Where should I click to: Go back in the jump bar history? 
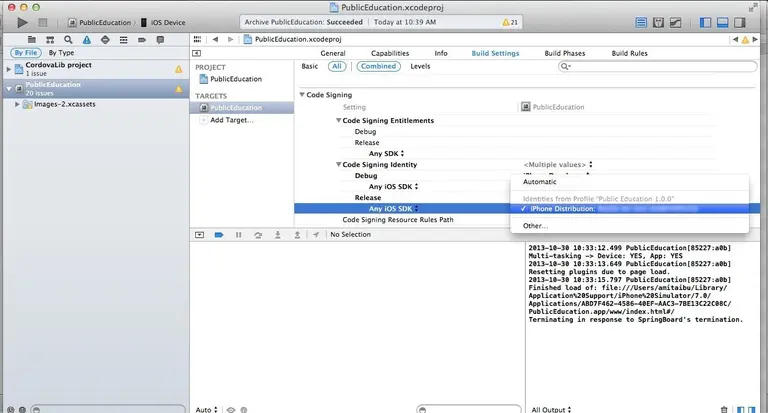[216, 39]
